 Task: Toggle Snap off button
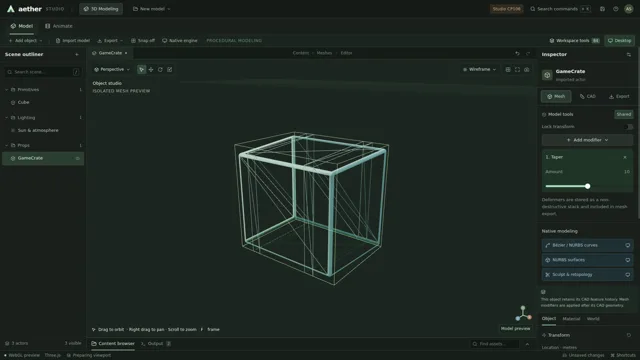coord(143,40)
